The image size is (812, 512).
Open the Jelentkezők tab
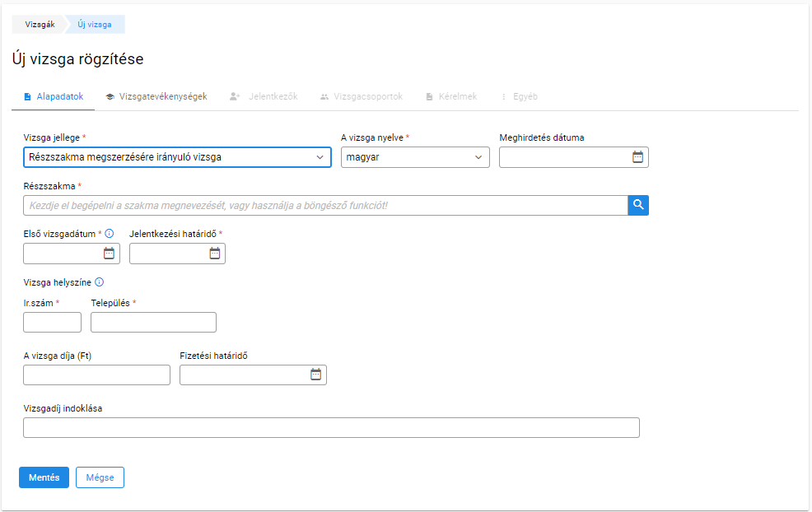[x=264, y=97]
